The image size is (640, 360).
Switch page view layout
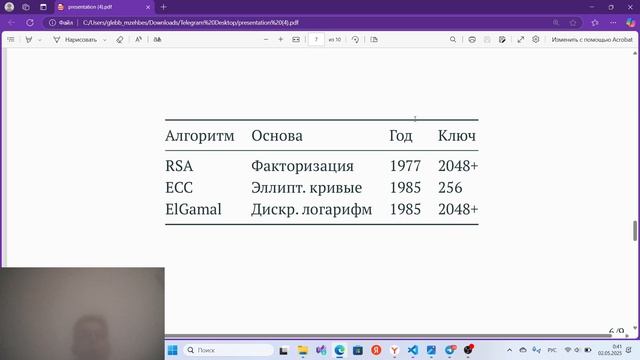coord(374,40)
